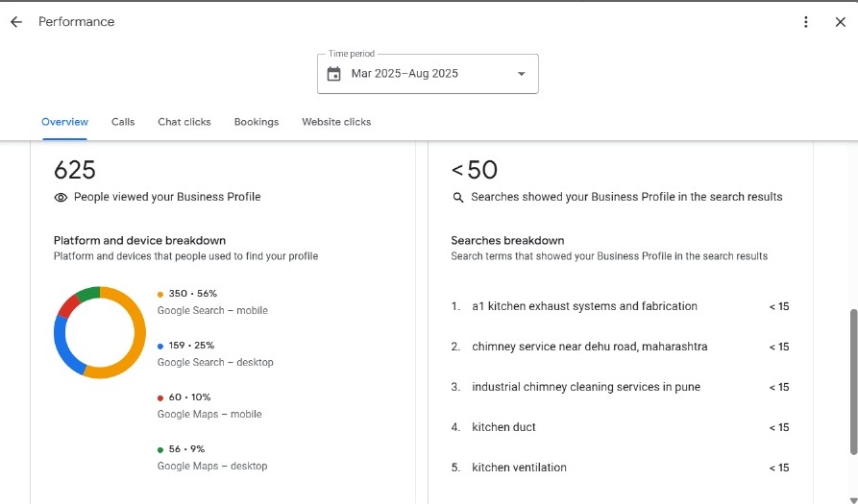Click the magnifier icon beside searches text
This screenshot has width=858, height=504.
click(458, 197)
